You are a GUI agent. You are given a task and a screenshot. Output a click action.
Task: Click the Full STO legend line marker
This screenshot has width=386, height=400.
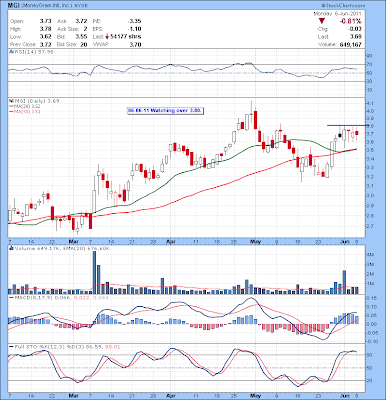pyautogui.click(x=10, y=347)
